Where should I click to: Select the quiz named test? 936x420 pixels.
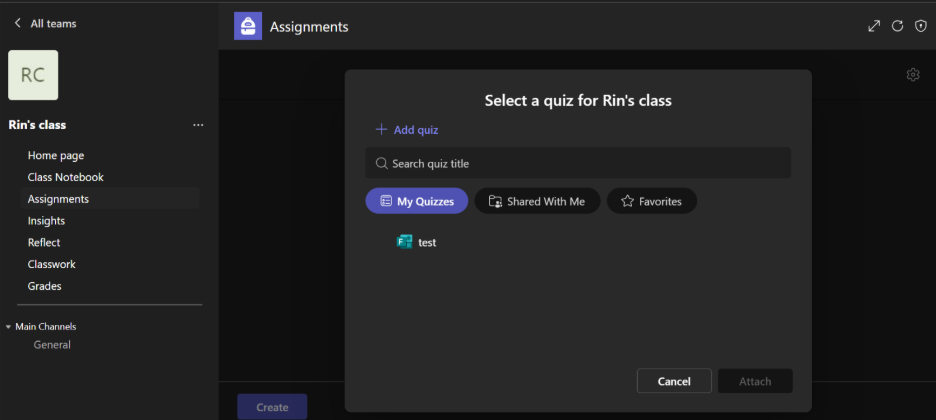click(427, 243)
